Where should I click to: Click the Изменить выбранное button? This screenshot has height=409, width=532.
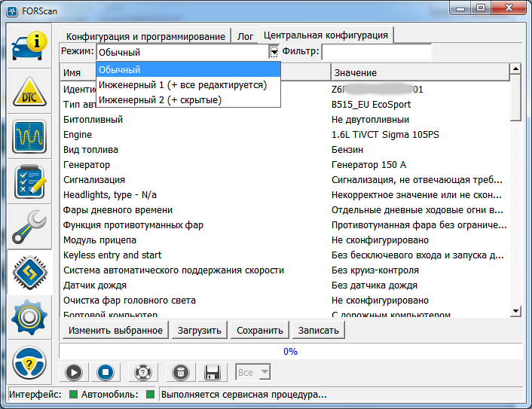[x=115, y=331]
